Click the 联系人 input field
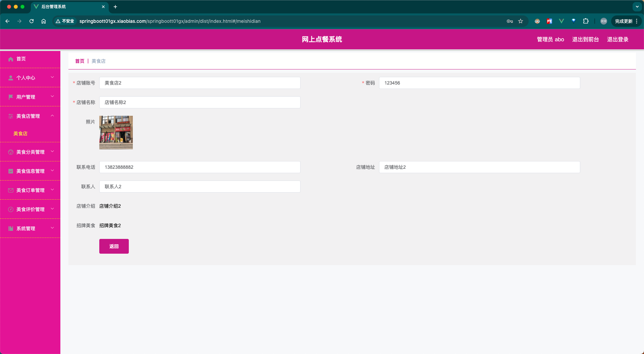The width and height of the screenshot is (644, 354). tap(200, 187)
